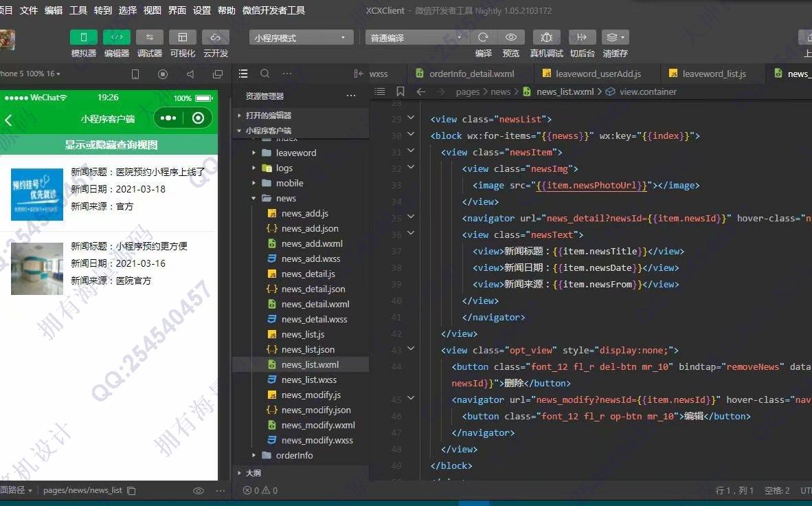Screen dimensions: 812x506
Task: Click the preview eye icon
Action: click(x=510, y=38)
